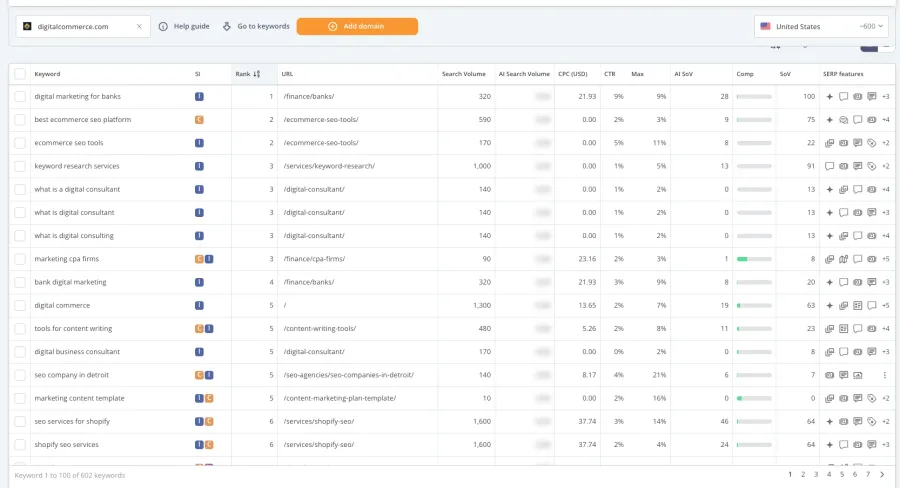
Task: Click the tag icon in 'ecommerce seo tools' row
Action: pyautogui.click(x=871, y=143)
